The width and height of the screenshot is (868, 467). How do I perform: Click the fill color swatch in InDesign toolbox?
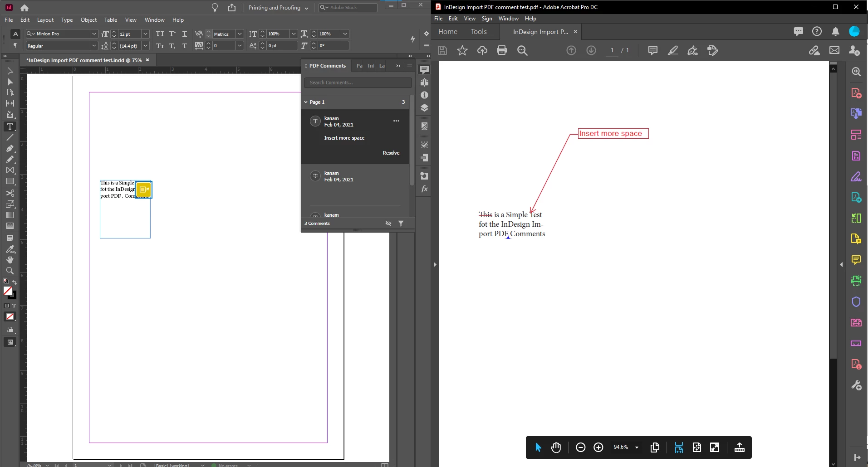(x=8, y=291)
